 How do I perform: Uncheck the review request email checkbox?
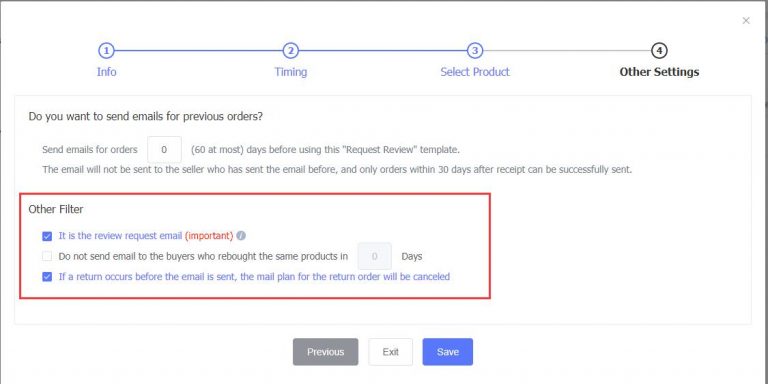(47, 237)
